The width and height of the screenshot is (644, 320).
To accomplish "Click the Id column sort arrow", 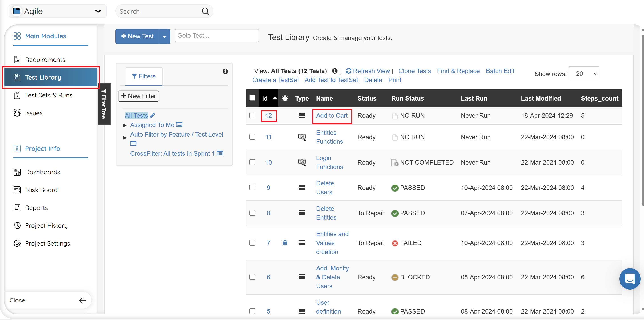I will click(x=275, y=98).
